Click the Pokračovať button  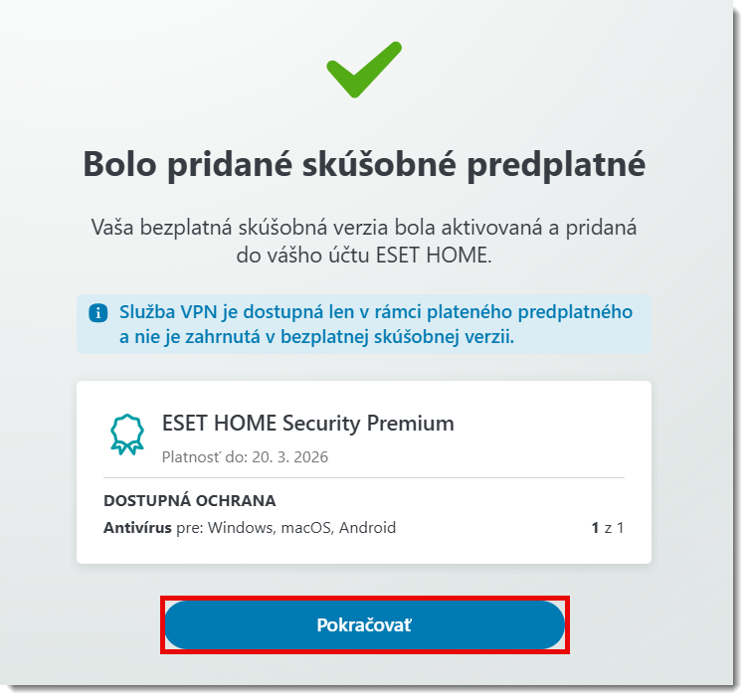click(x=364, y=625)
